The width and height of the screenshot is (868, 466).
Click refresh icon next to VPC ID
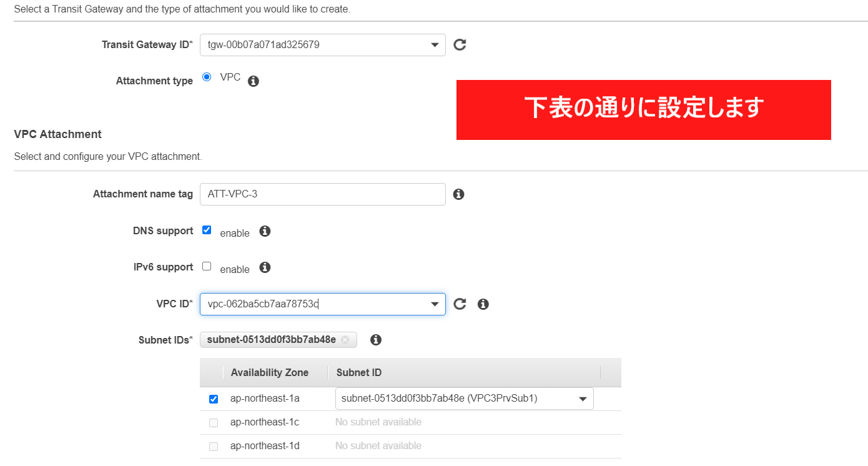click(x=460, y=304)
